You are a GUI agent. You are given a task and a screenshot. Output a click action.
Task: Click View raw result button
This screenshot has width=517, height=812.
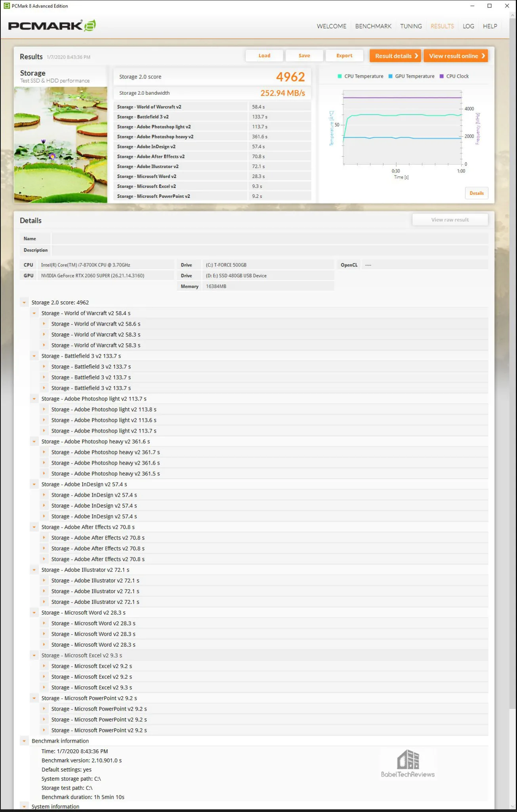click(x=450, y=220)
